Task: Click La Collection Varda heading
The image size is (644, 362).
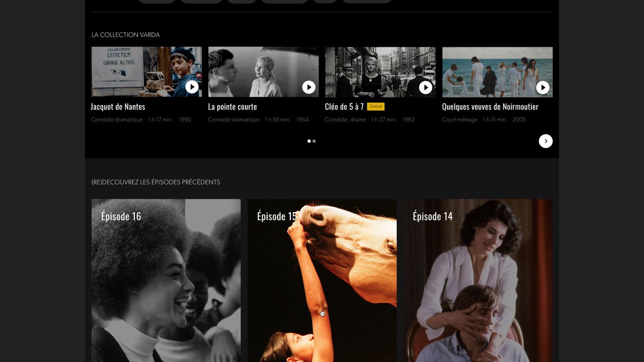Action: pyautogui.click(x=126, y=35)
